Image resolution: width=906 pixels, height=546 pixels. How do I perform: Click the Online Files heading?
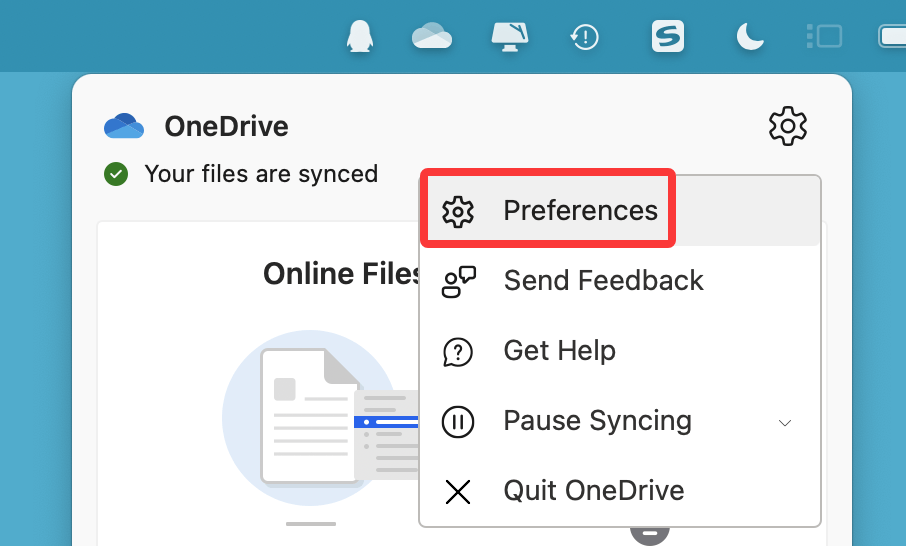pyautogui.click(x=341, y=273)
